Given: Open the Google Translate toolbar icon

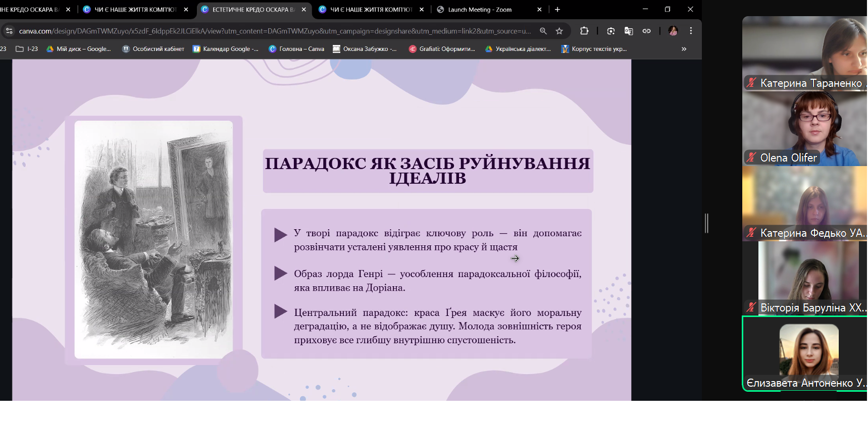Looking at the screenshot, I should click(629, 31).
